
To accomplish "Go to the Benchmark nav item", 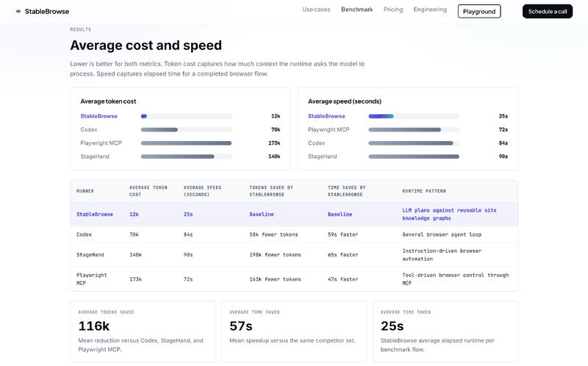I will [357, 10].
